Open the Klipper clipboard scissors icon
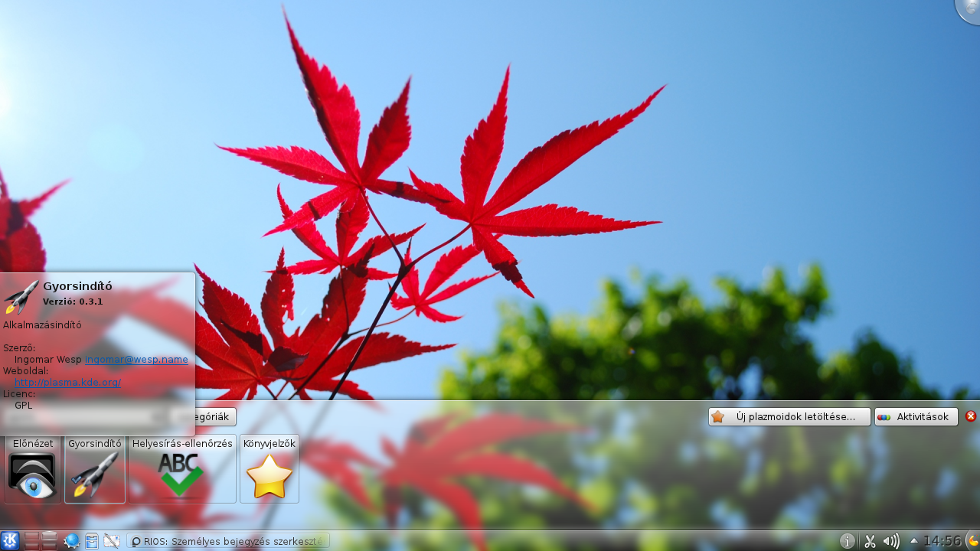Viewport: 980px width, 551px height. point(870,541)
